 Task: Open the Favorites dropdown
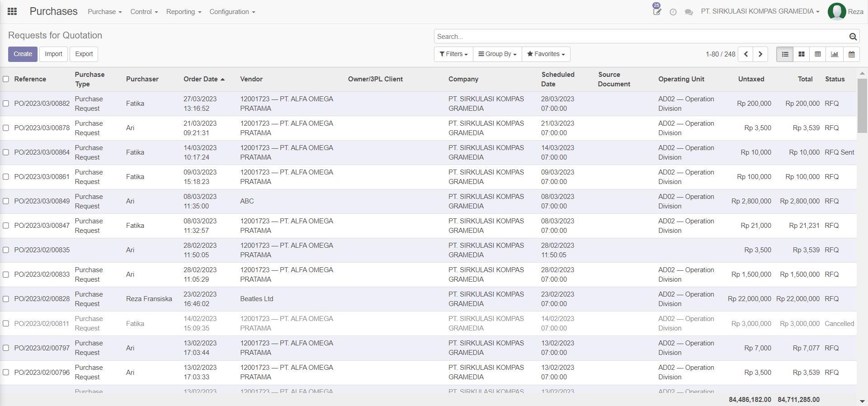(x=546, y=54)
